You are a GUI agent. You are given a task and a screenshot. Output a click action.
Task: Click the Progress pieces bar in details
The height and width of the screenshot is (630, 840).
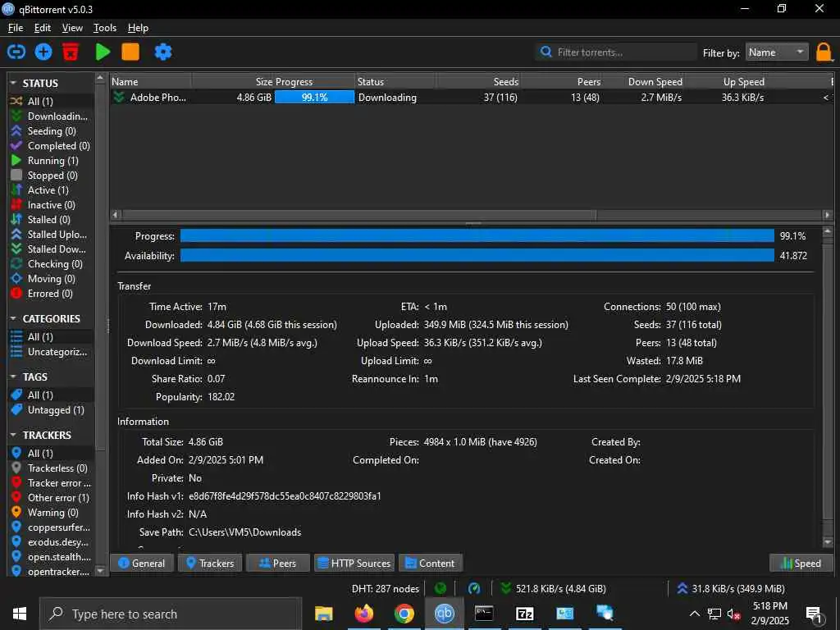(477, 235)
